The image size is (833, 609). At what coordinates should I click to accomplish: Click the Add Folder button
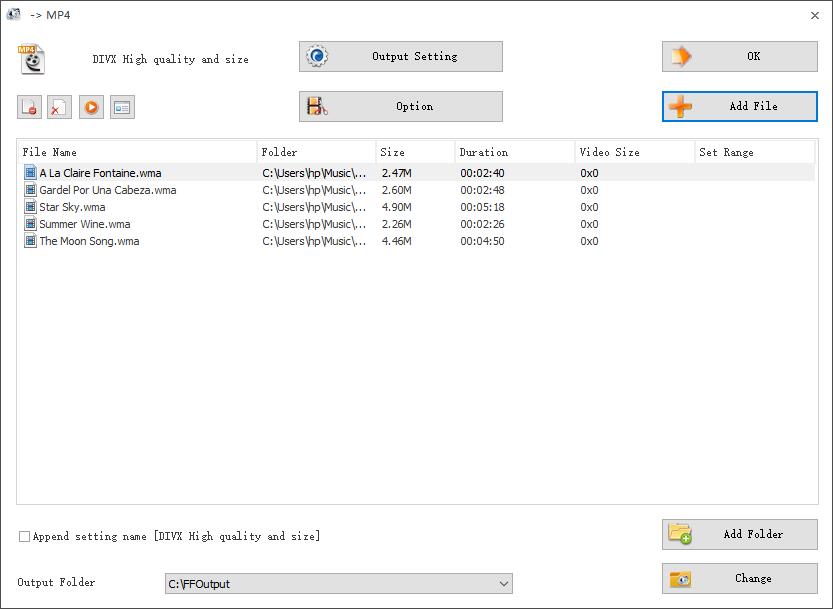(x=740, y=534)
